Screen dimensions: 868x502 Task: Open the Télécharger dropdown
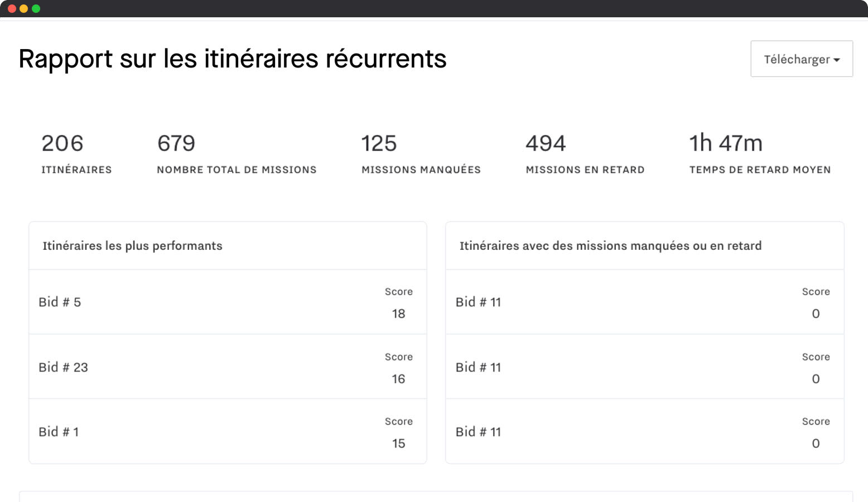pyautogui.click(x=801, y=59)
